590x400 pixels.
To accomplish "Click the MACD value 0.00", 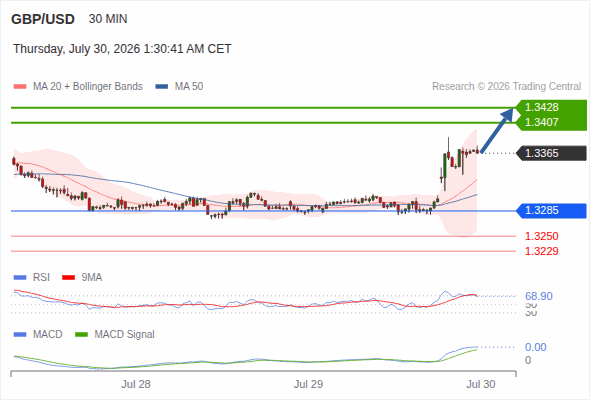I will click(x=536, y=347).
